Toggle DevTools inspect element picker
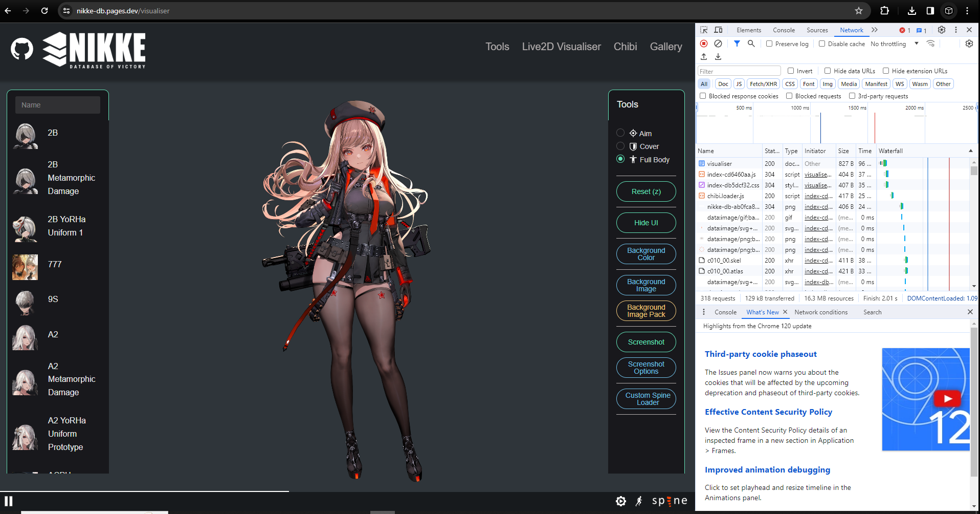 (x=704, y=30)
